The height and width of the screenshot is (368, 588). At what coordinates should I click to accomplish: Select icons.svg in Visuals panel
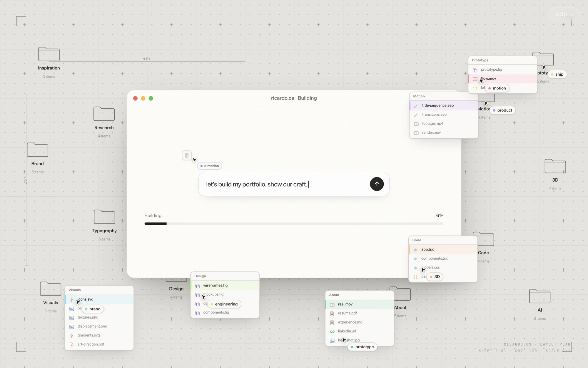[99, 299]
